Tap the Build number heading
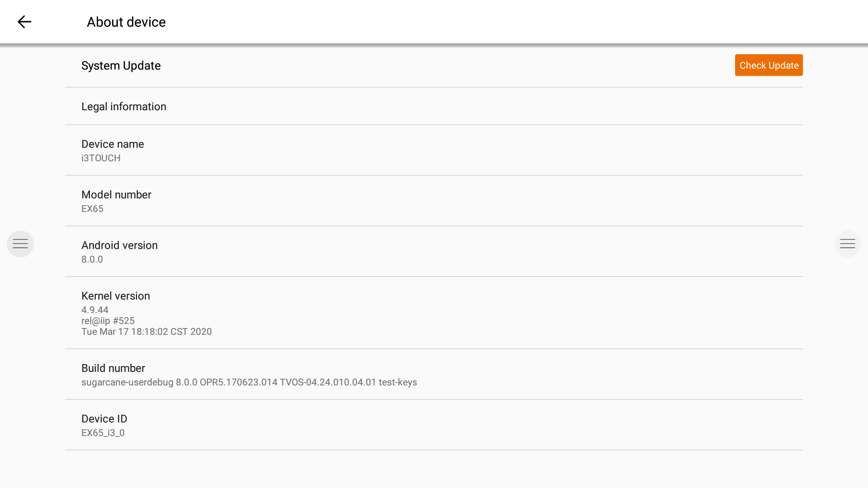Screen dimensions: 868x488 click(x=113, y=368)
